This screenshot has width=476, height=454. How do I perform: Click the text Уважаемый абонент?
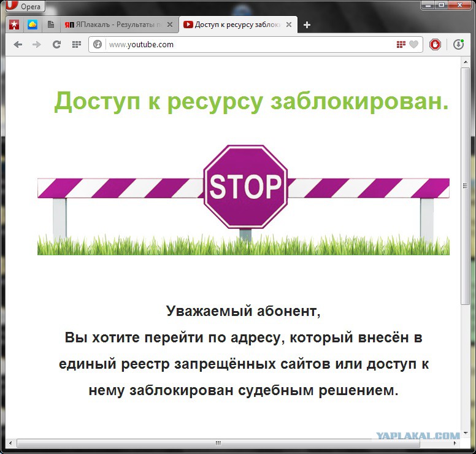(243, 311)
